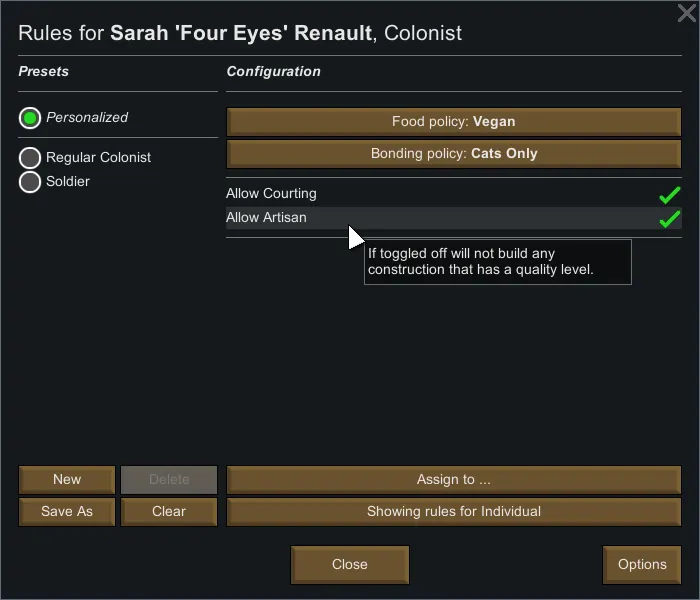Disable the Allow Artisan green checkmark
Image resolution: width=700 pixels, height=600 pixels.
(669, 219)
